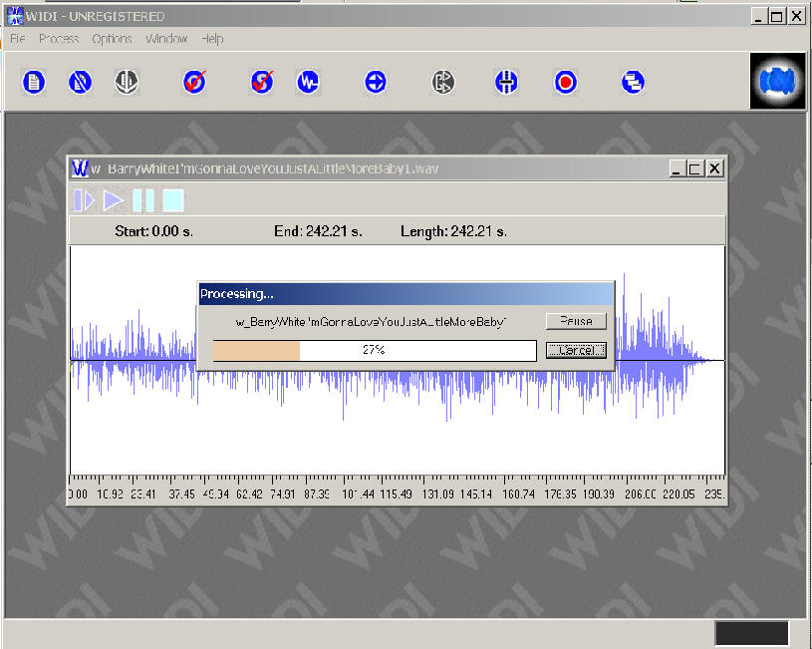Open the Process menu
812x649 pixels.
pos(59,39)
